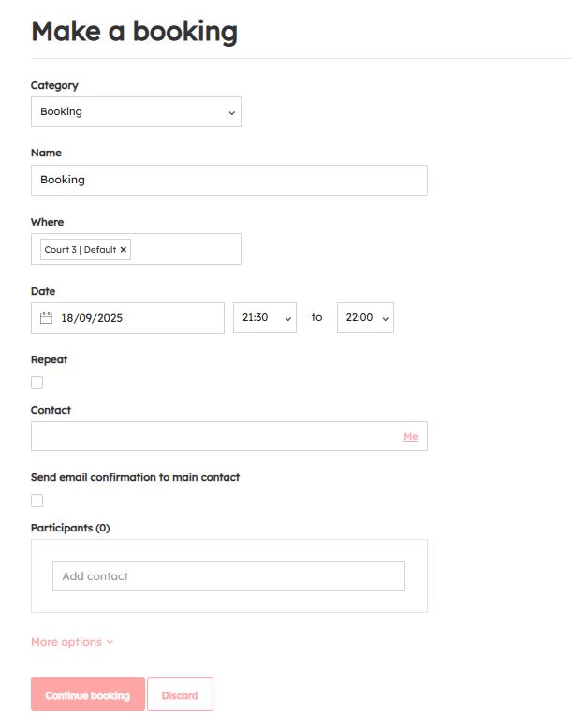Click the Send email confirmation label text

point(135,477)
